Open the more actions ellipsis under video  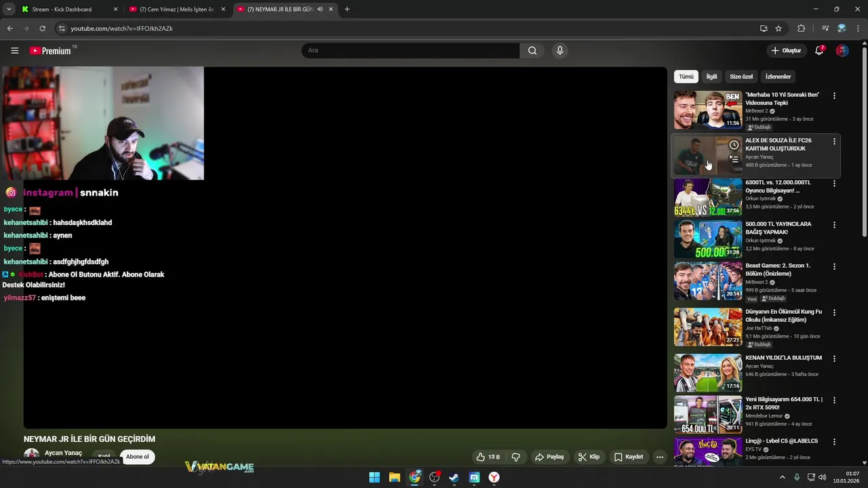point(660,457)
